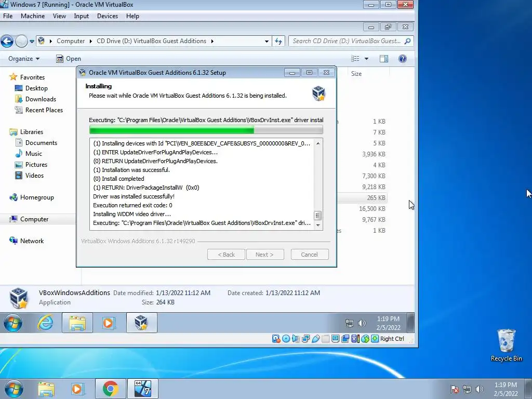Open the address bar history dropdown
This screenshot has width=532, height=399.
pos(267,41)
